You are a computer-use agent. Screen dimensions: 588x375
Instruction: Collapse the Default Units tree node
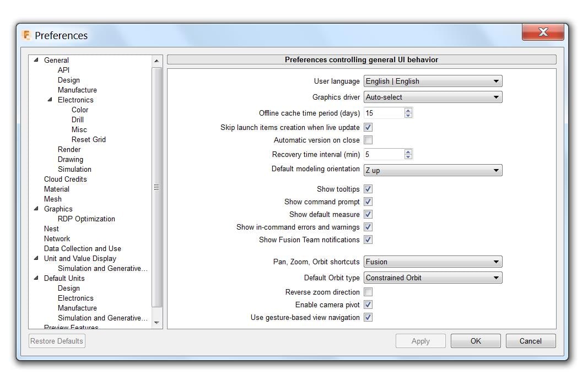coord(36,278)
